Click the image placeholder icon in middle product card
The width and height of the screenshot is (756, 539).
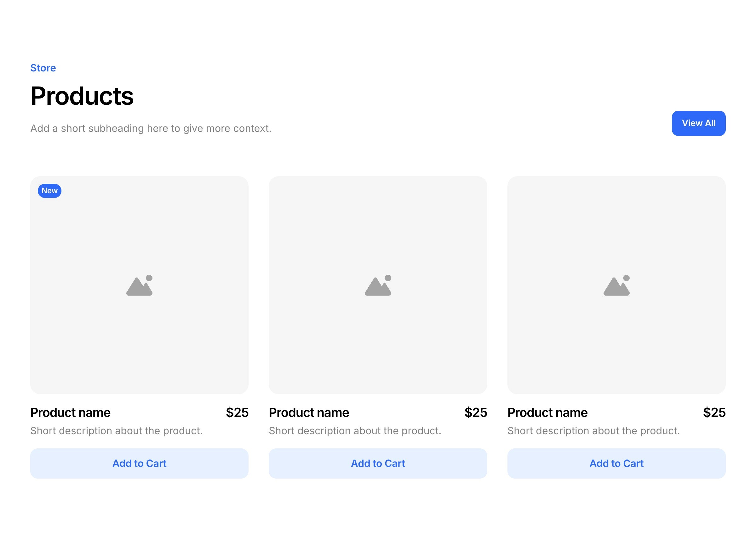coord(378,286)
